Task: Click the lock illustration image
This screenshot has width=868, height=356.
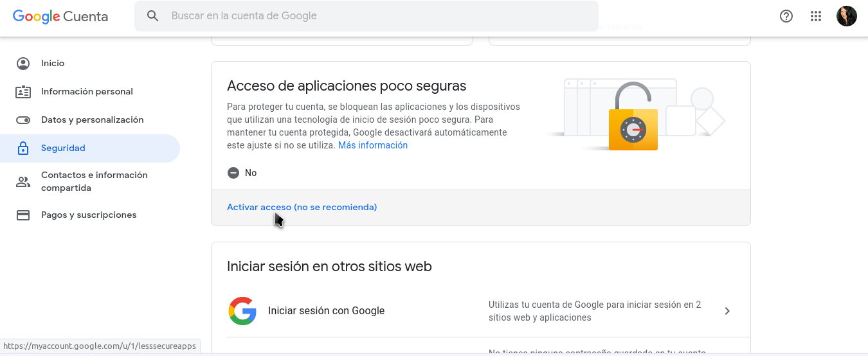Action: click(637, 114)
